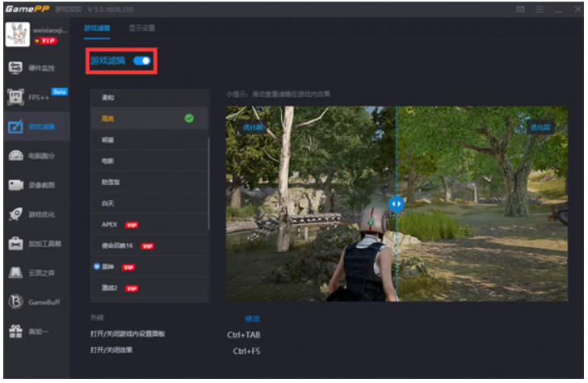Viewport: 588px width, 383px height.
Task: Click the blue comparison slider handle
Action: 397,204
